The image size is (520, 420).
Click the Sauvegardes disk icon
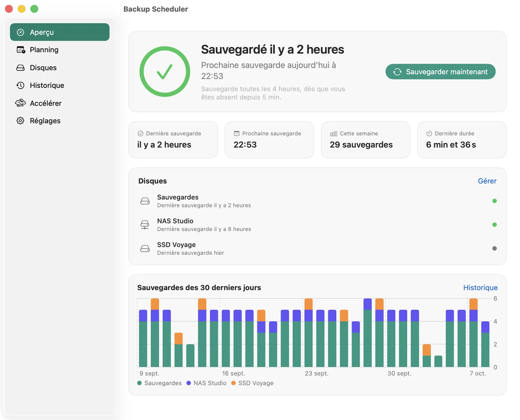[x=145, y=201]
